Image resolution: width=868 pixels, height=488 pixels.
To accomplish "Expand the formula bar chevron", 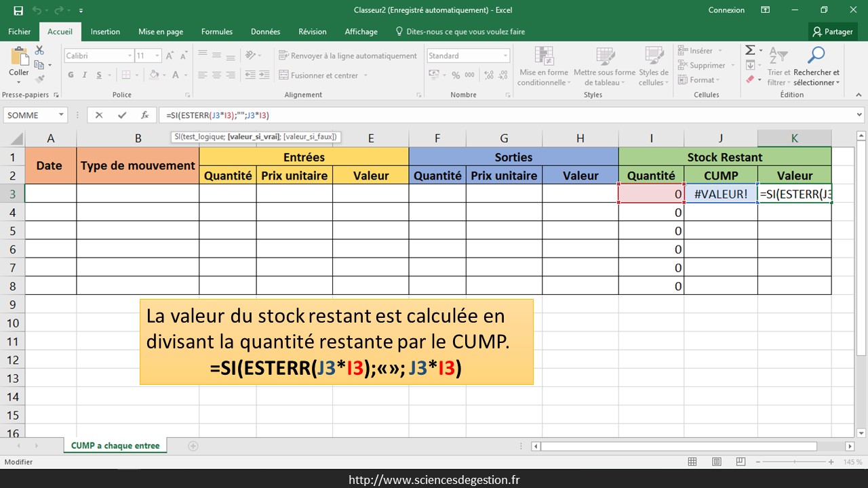I will (859, 115).
